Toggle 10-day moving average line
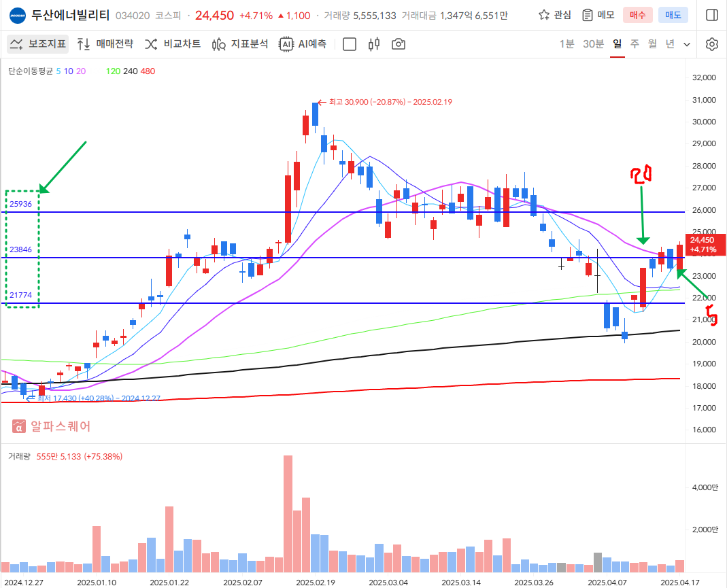Screen dimensions: 727x588 click(x=69, y=71)
